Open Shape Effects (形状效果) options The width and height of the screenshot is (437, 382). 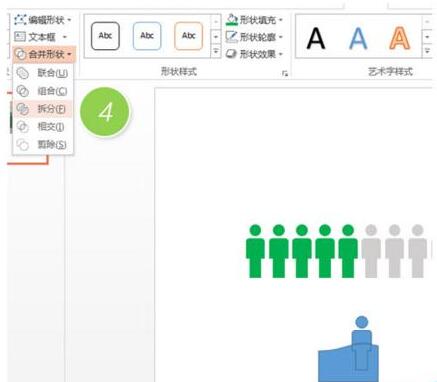(x=255, y=54)
